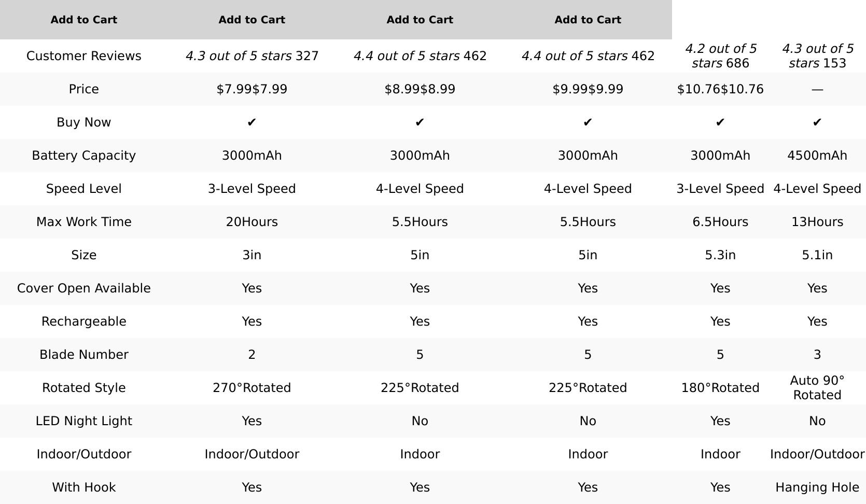Open the 4.3 out of 5 stars 327 reviews

pos(252,56)
